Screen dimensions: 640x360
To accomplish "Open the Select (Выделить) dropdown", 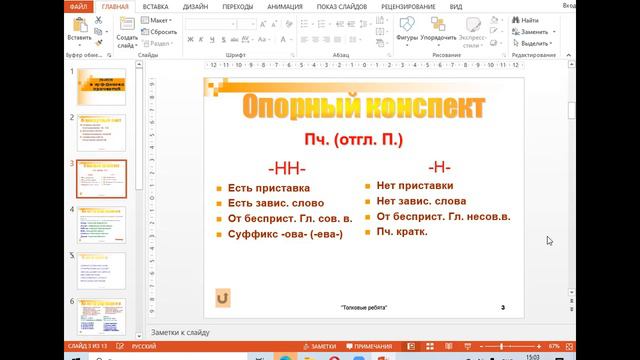I will coord(532,43).
